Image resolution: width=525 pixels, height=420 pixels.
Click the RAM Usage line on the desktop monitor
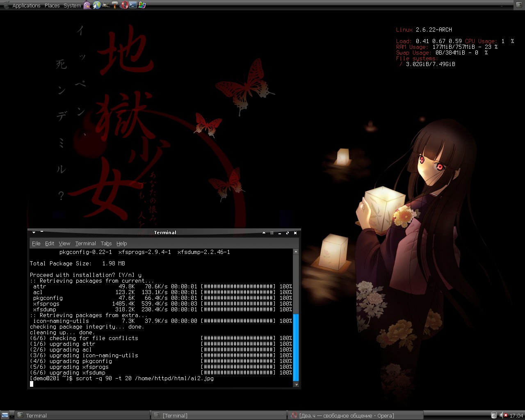[x=447, y=47]
